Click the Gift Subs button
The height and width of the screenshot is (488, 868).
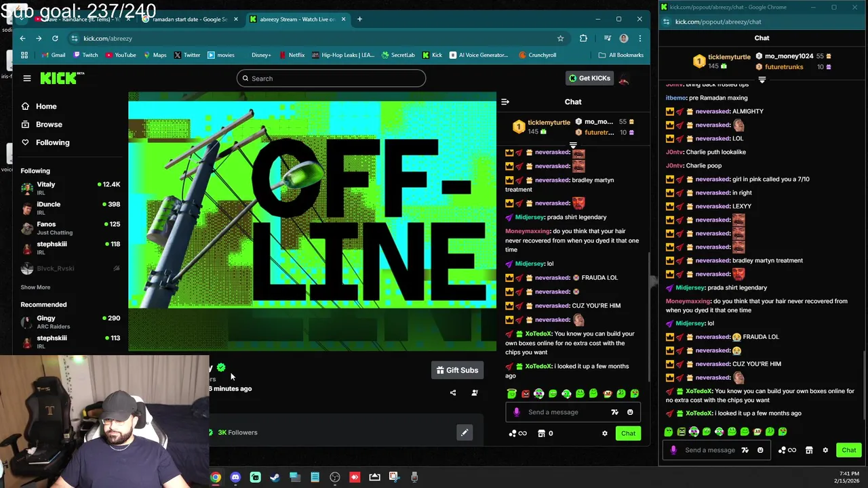457,370
